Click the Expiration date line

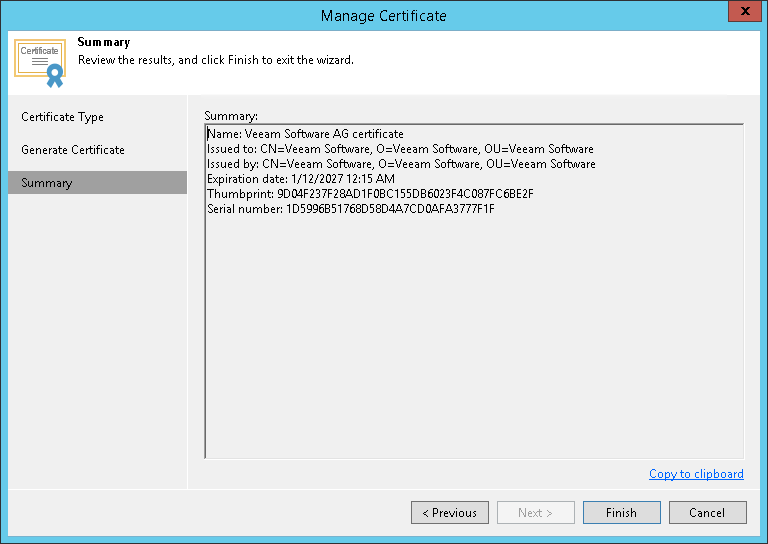pyautogui.click(x=300, y=179)
